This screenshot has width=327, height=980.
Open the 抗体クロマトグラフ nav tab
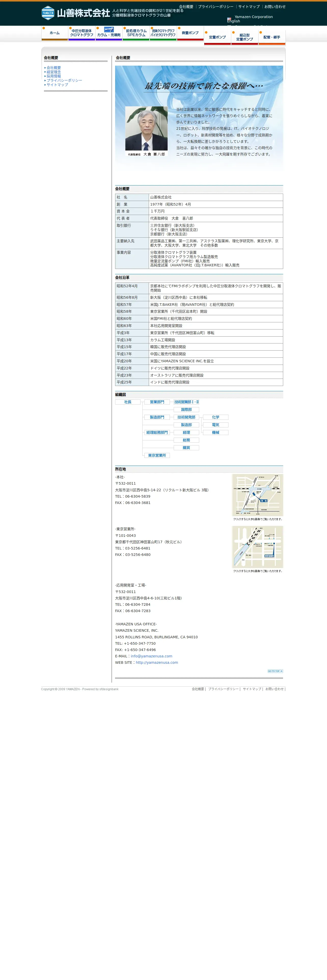point(163,33)
